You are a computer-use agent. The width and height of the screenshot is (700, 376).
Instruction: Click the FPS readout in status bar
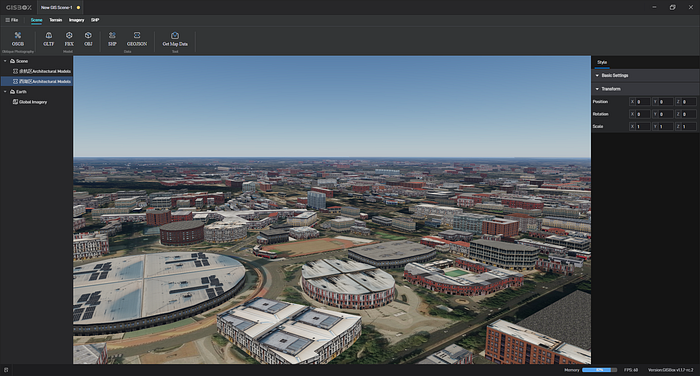pos(631,370)
